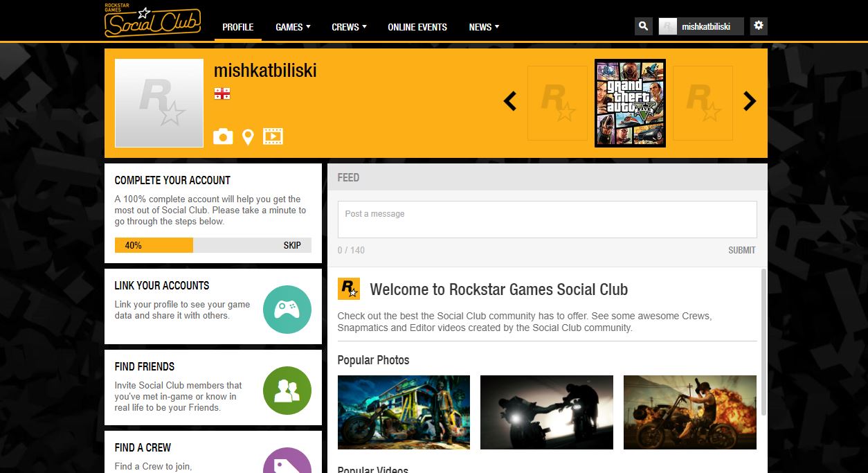Skip the account completion step
Image resolution: width=868 pixels, height=473 pixels.
coord(292,245)
